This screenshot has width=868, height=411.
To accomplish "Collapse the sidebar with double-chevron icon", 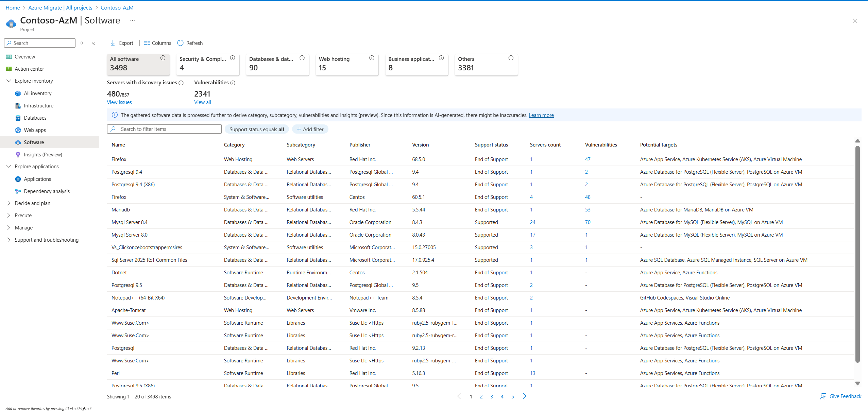I will (93, 43).
